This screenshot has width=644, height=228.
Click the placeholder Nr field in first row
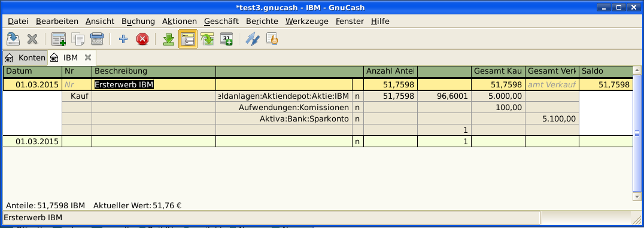pyautogui.click(x=77, y=84)
